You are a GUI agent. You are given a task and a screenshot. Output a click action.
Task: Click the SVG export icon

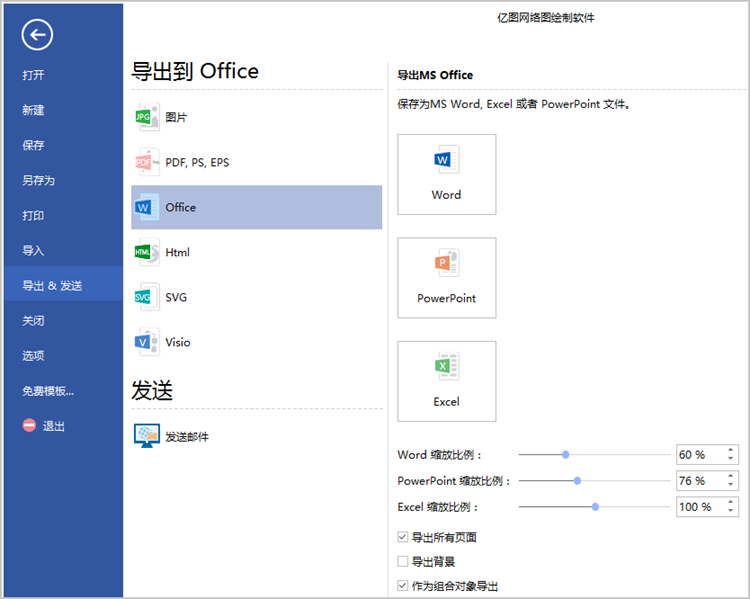pyautogui.click(x=147, y=297)
